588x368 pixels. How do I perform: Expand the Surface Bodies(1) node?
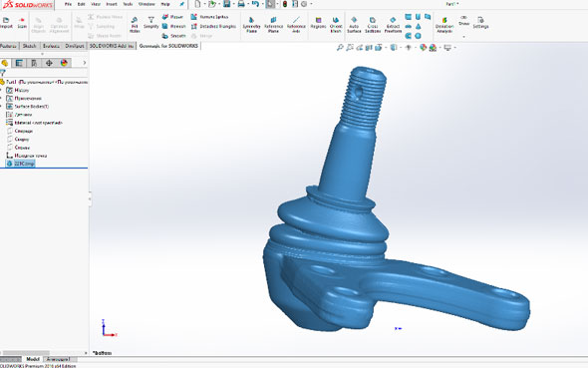pos(2,107)
